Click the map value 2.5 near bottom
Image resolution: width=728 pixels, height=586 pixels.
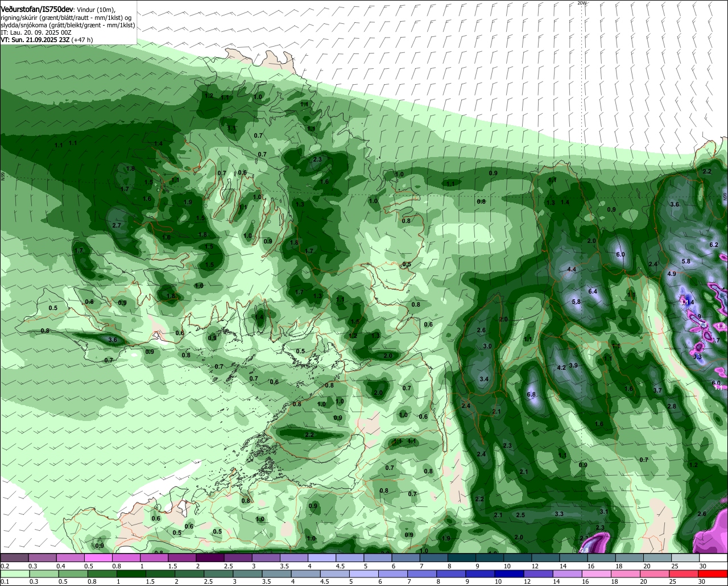pos(520,515)
